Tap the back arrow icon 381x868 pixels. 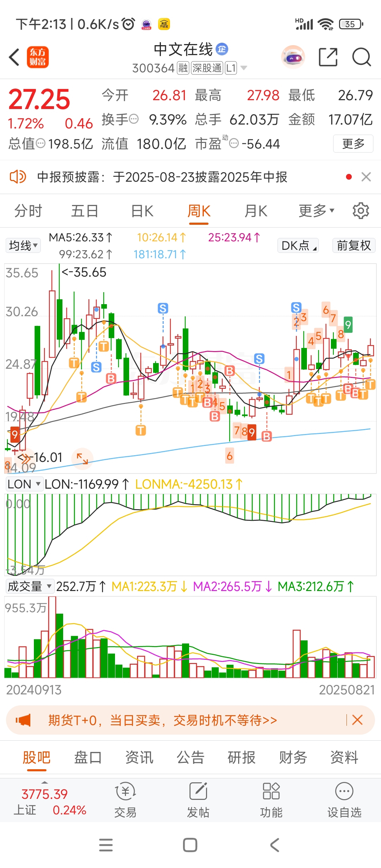pos(14,57)
